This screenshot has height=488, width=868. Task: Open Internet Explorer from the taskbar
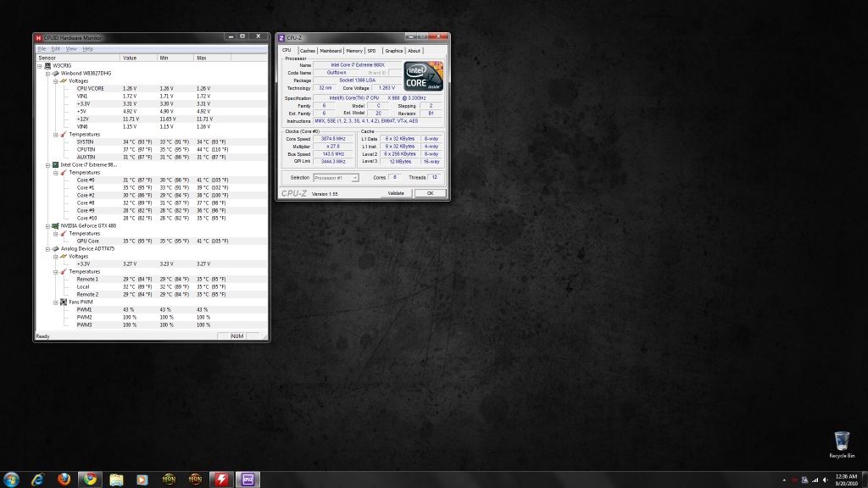[37, 480]
